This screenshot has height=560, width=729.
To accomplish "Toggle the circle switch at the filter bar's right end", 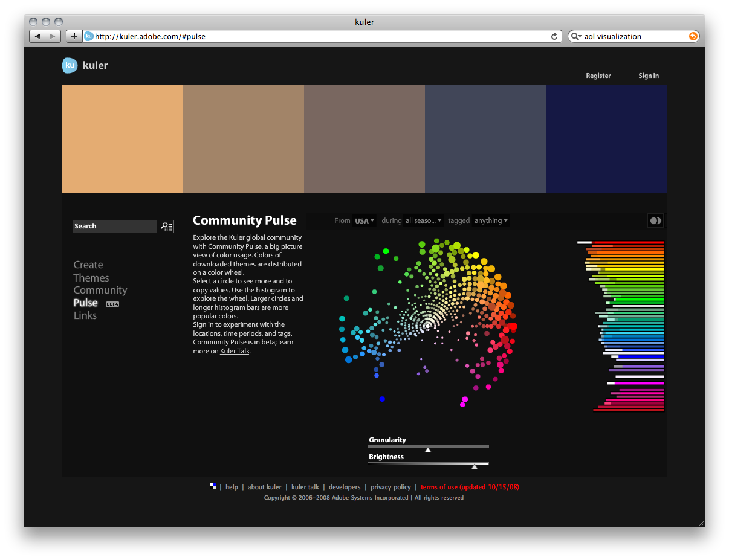I will coord(655,220).
